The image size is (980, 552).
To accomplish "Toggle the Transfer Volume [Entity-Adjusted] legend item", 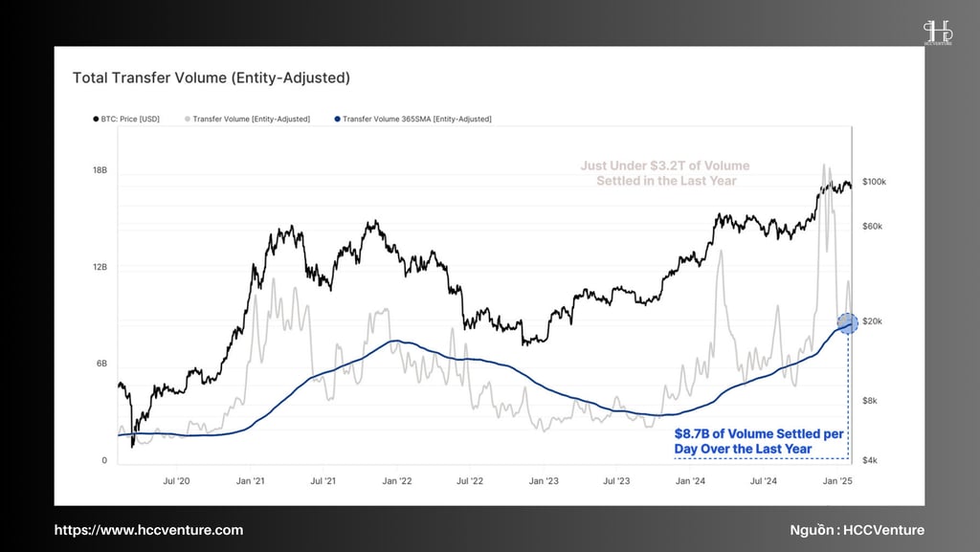I will (247, 119).
